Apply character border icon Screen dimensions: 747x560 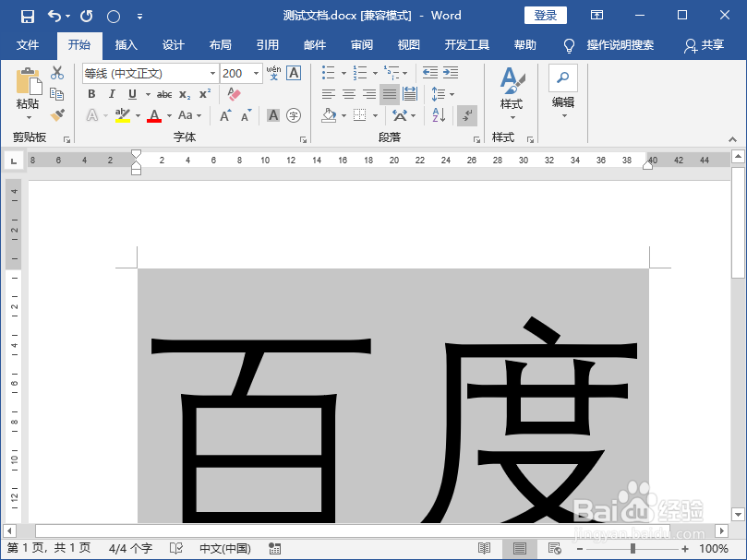(x=294, y=73)
